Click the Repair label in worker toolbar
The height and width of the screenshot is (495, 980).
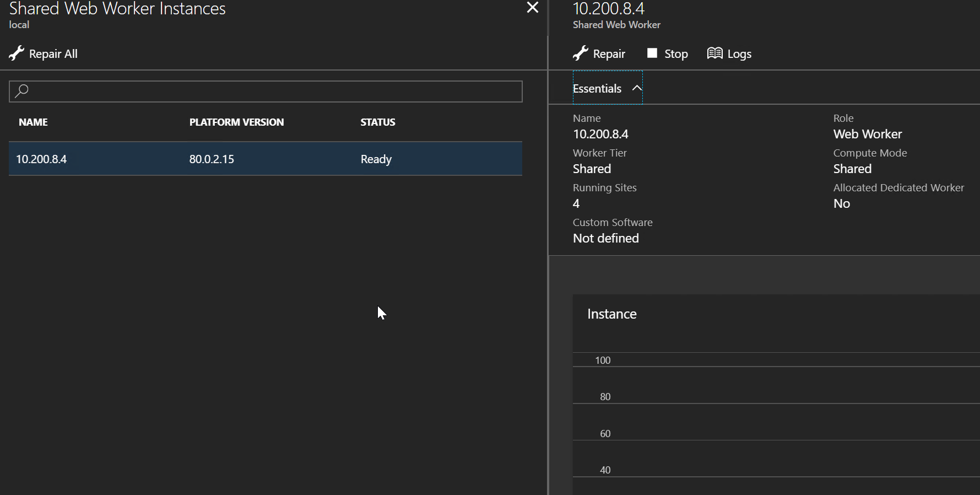click(609, 54)
